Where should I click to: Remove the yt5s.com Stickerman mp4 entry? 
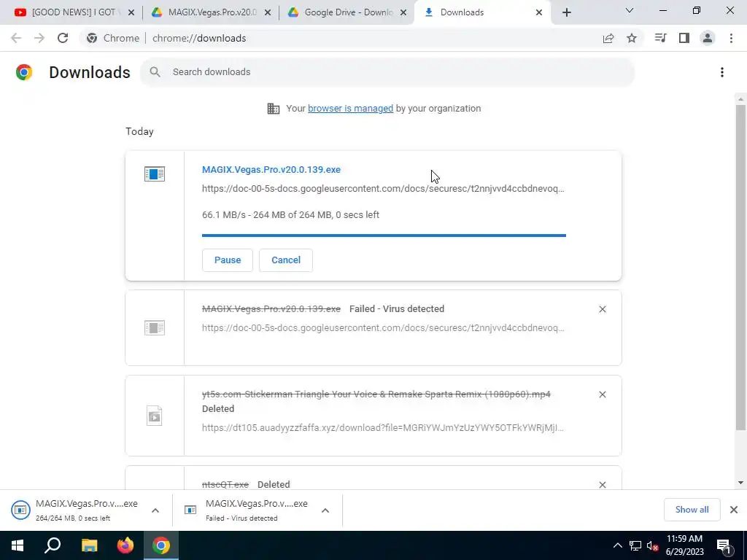click(602, 394)
